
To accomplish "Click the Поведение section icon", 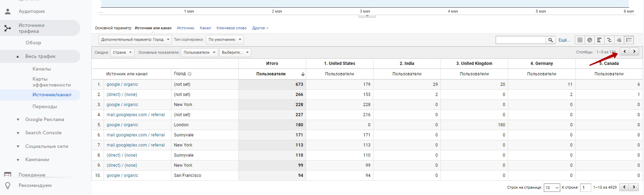I will click(8, 174).
